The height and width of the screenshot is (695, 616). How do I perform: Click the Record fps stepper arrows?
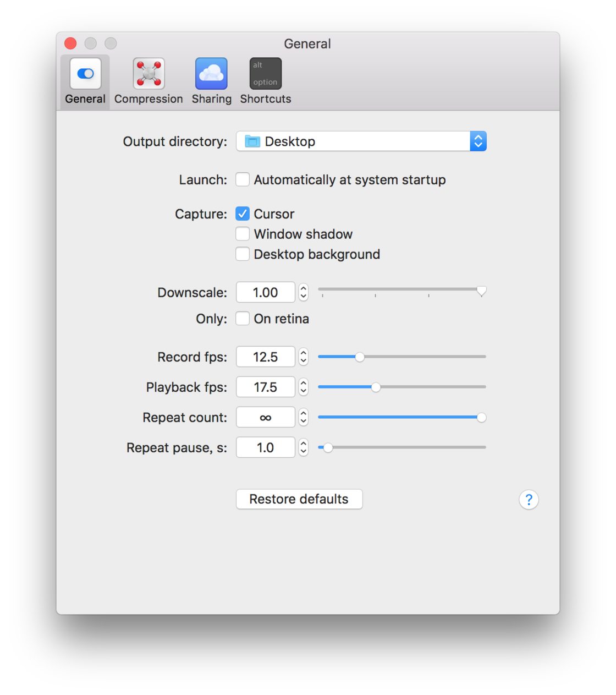pyautogui.click(x=304, y=357)
